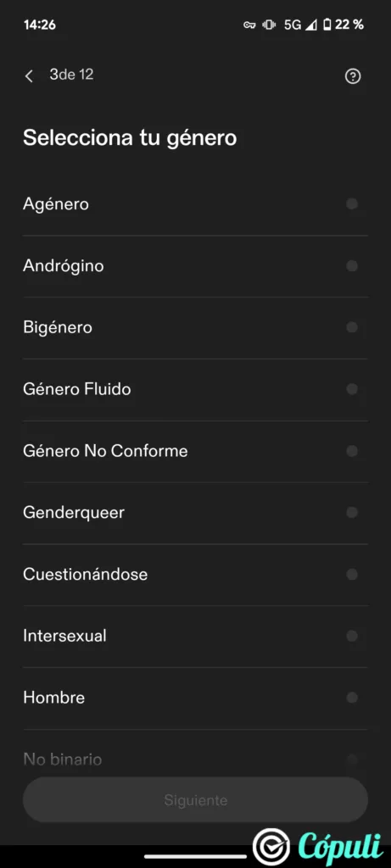Choose the Género Fluido option
Screen dimensions: 391x868
(195, 389)
